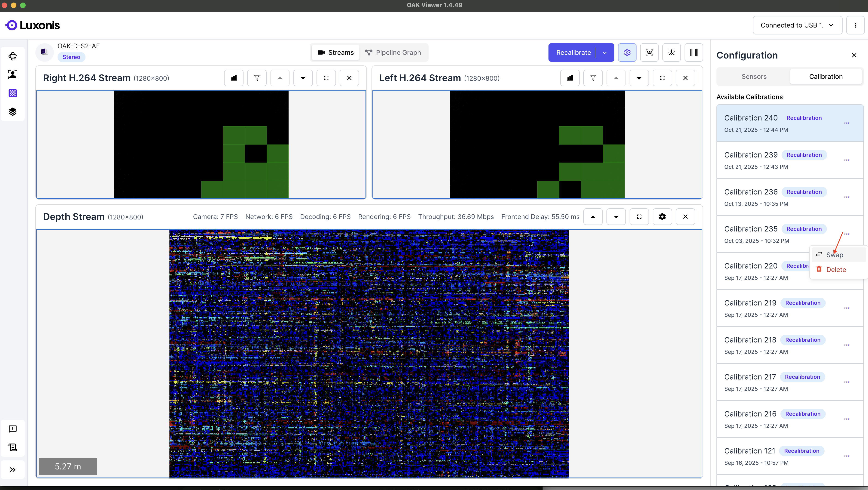Open histogram on Right H.264 Stream
The width and height of the screenshot is (868, 490).
pos(234,78)
